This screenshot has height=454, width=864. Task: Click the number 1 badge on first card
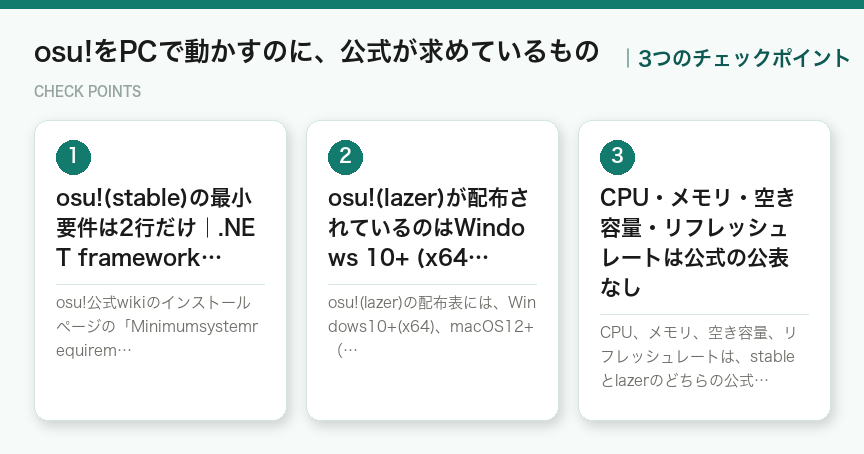coord(73,157)
